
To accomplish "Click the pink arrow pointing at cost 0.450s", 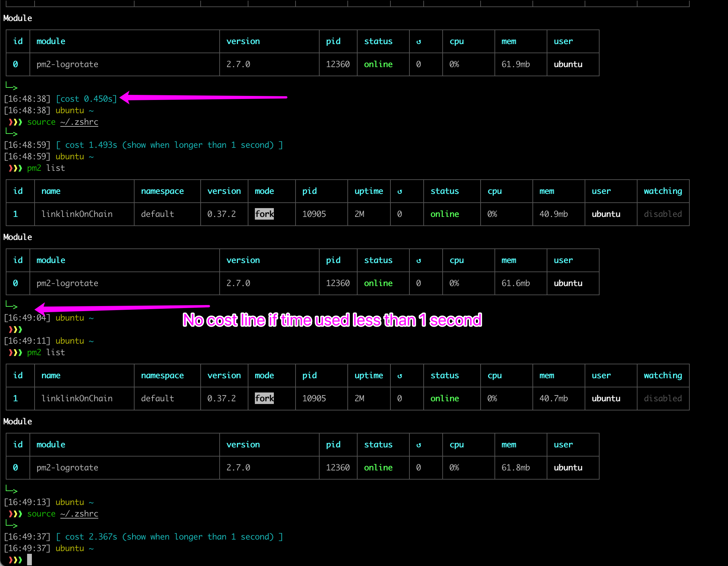I will point(203,97).
